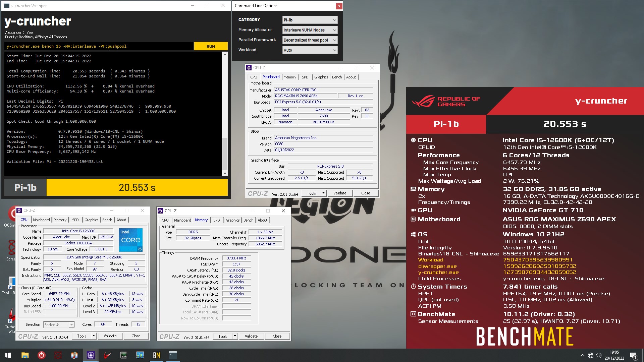Open the volume control in system tray
This screenshot has width=644, height=362.
coord(599,355)
